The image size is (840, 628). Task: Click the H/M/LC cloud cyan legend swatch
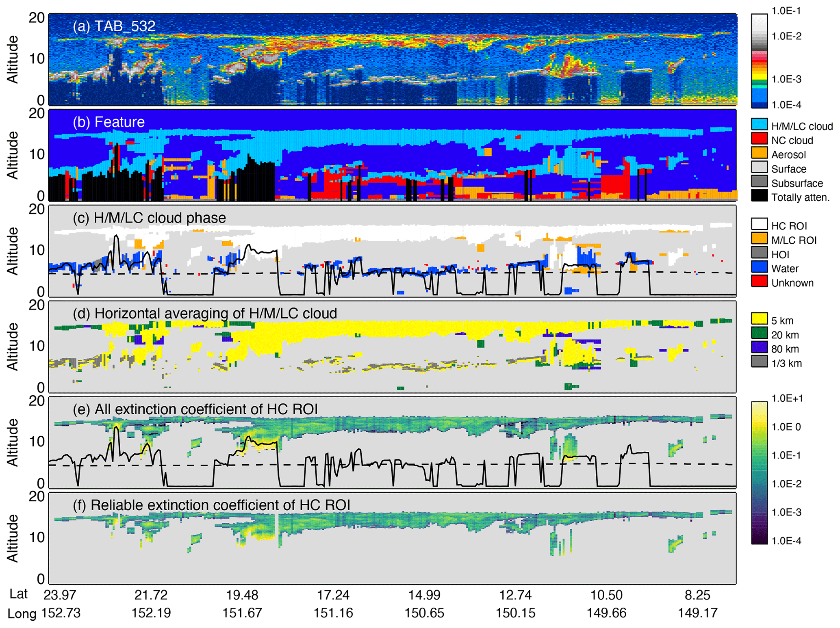click(x=759, y=124)
